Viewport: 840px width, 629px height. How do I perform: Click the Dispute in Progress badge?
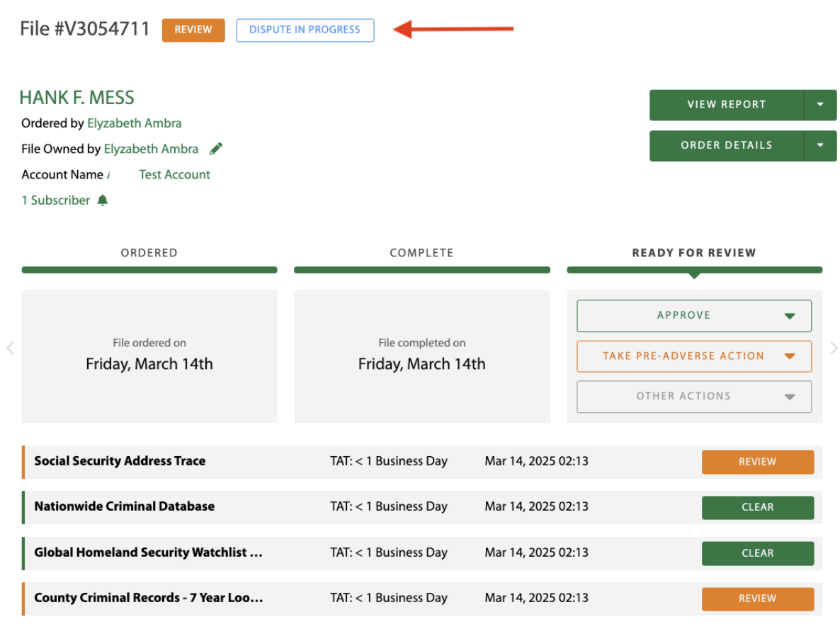(x=305, y=30)
